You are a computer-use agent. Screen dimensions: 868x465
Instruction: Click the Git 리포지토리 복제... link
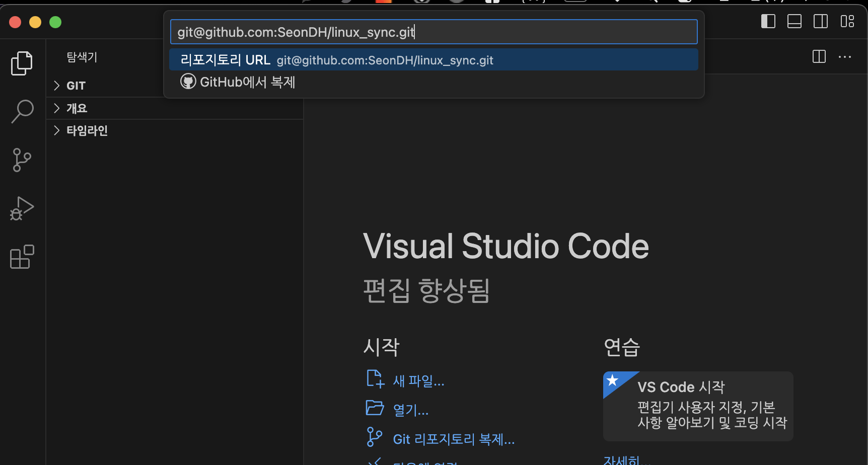pos(454,439)
